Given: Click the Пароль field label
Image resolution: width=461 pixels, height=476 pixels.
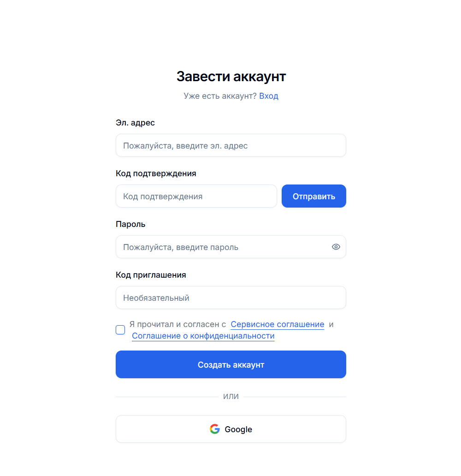Looking at the screenshot, I should (130, 224).
